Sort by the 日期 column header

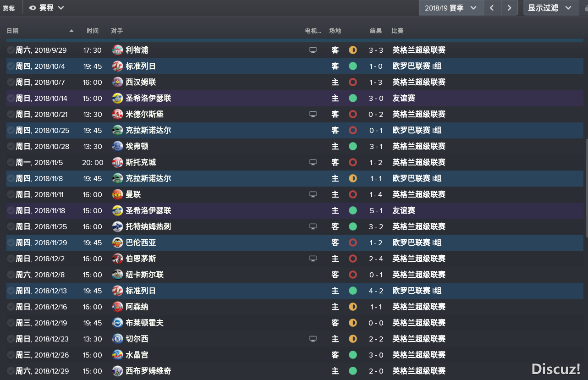[x=13, y=31]
